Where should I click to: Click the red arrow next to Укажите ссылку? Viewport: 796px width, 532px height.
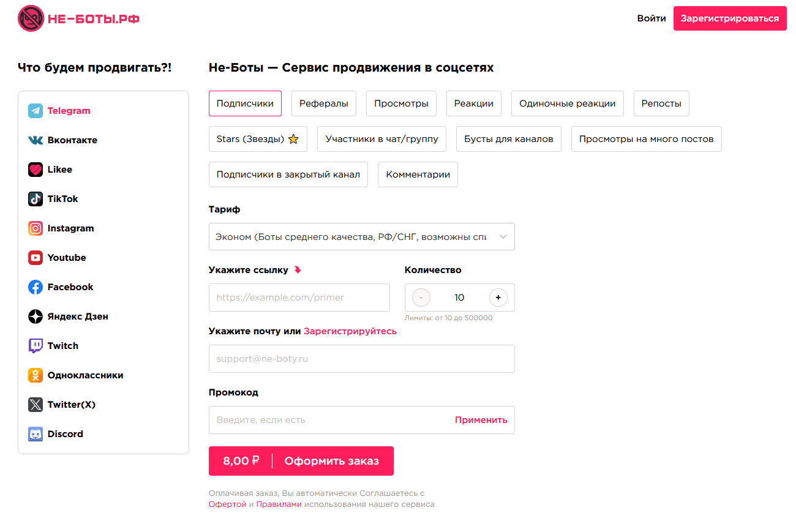[x=298, y=270]
